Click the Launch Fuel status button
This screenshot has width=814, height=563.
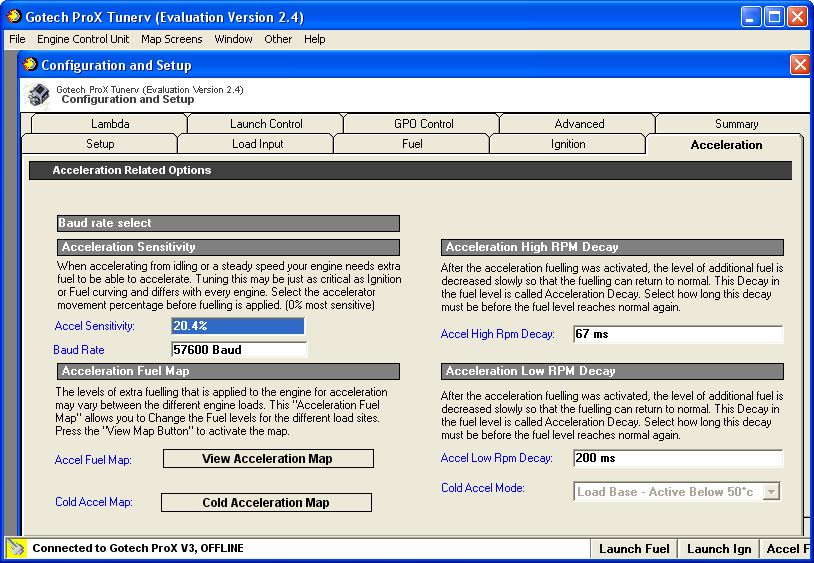[636, 548]
